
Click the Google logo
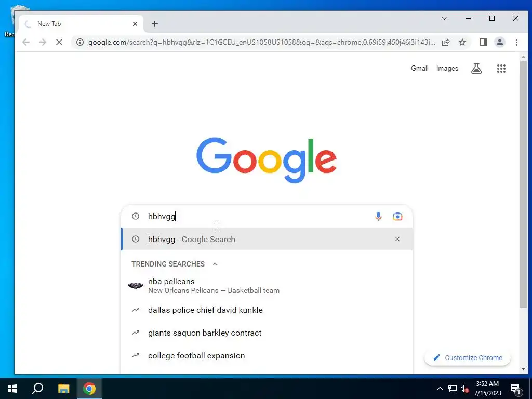coord(267,160)
